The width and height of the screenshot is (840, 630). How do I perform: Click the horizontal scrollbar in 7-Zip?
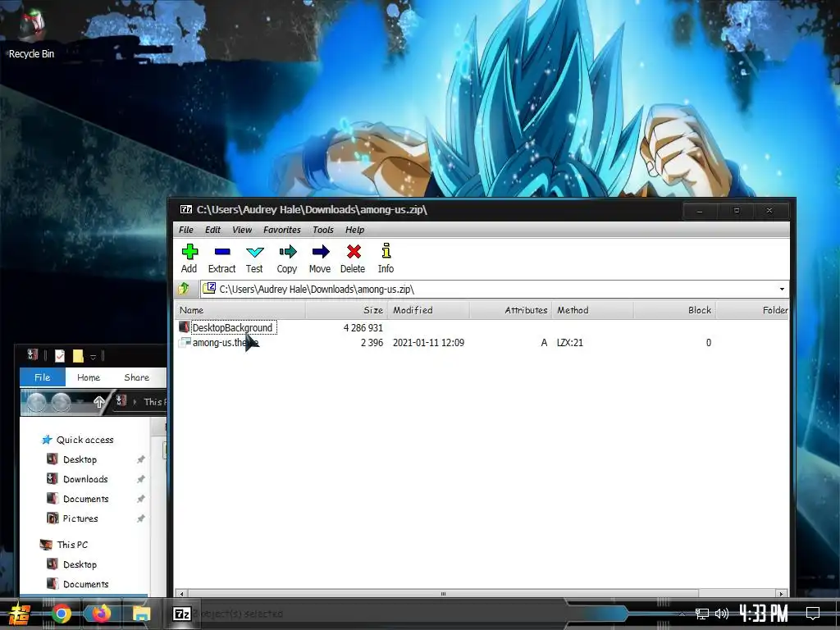click(x=443, y=594)
